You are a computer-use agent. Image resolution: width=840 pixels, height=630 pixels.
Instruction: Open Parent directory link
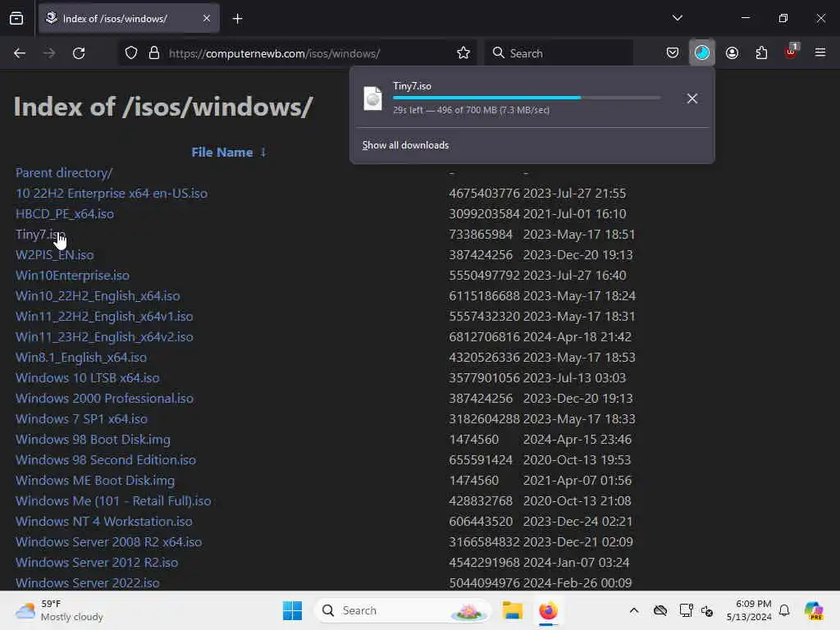(x=64, y=173)
